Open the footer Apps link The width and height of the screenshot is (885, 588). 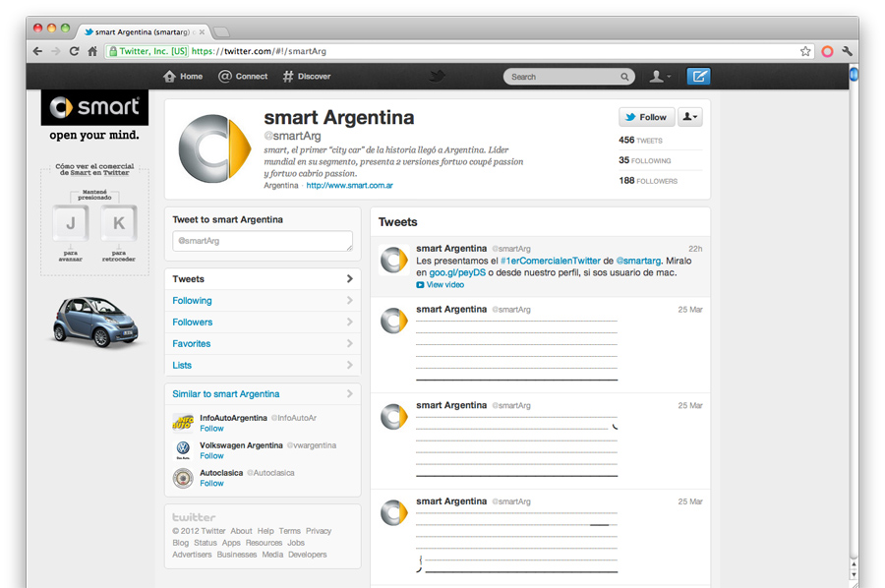231,543
